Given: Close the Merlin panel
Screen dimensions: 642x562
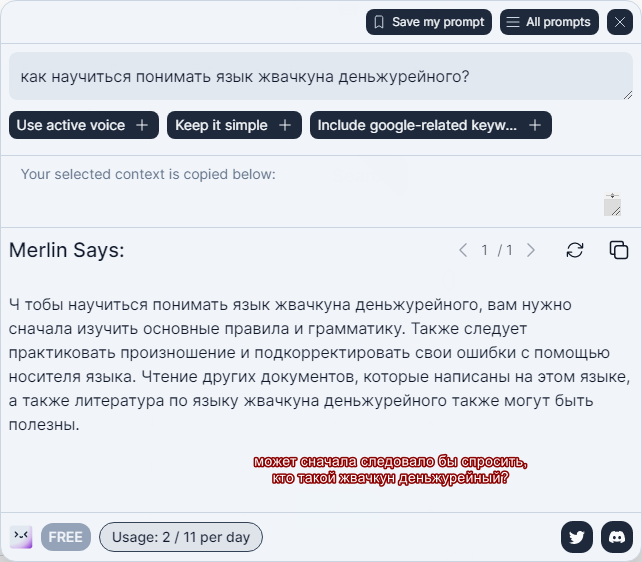Looking at the screenshot, I should coord(619,22).
